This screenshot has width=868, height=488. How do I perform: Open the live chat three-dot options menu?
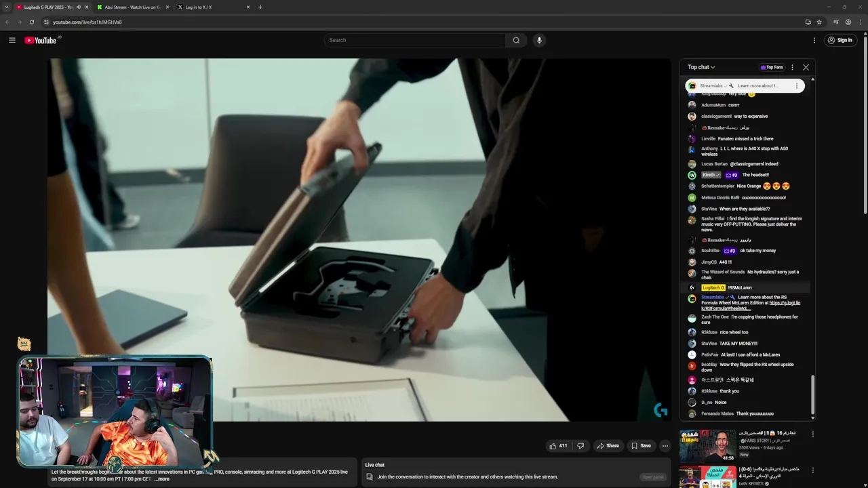[x=792, y=67]
